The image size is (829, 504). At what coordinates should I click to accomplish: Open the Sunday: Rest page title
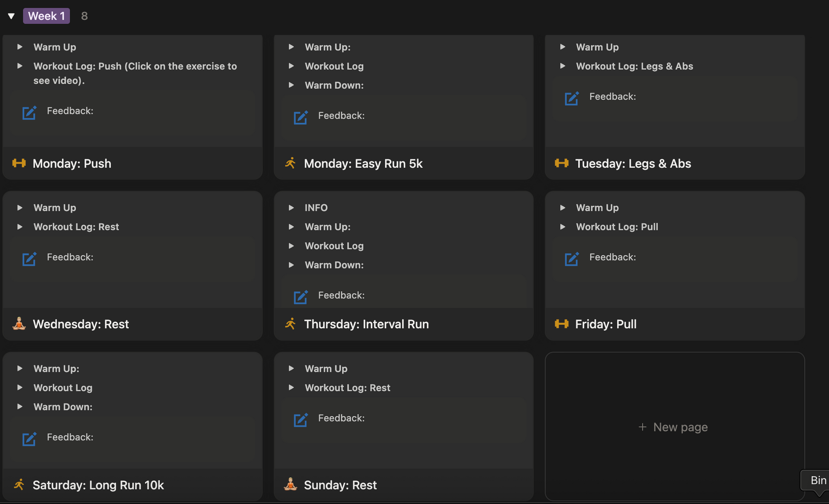[340, 485]
